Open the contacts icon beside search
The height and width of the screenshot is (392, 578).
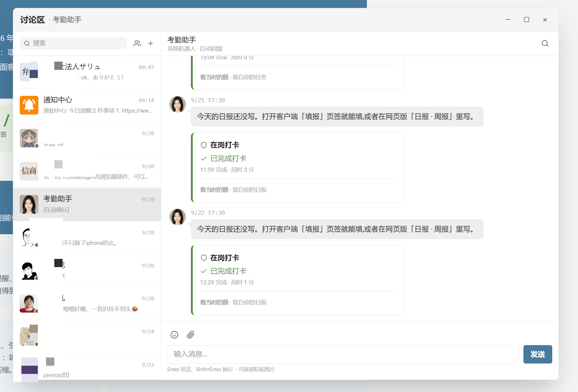[x=137, y=43]
